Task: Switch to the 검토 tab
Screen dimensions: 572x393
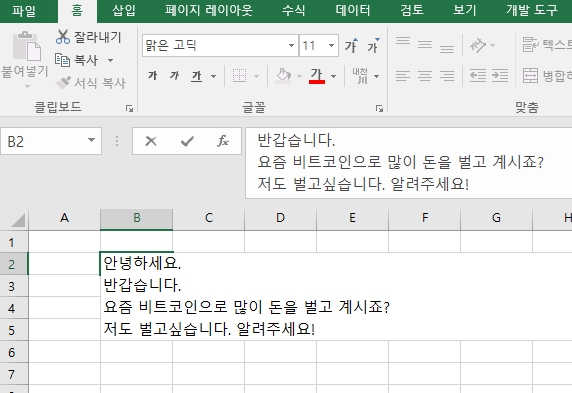Action: 412,10
